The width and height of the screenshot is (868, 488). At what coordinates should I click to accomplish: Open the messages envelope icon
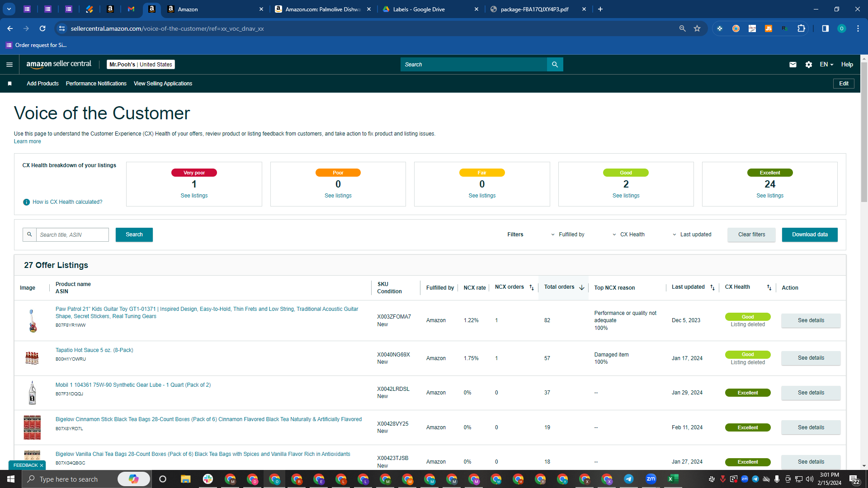pyautogui.click(x=793, y=65)
